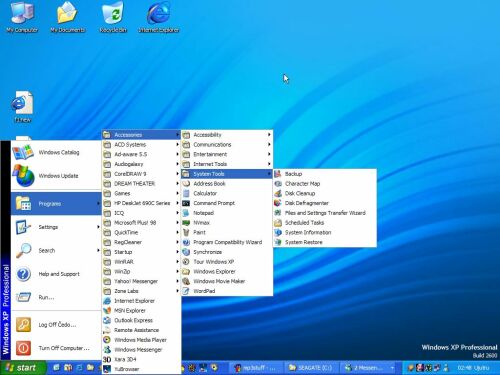The height and width of the screenshot is (375, 500).
Task: Choose Notepad from Accessories
Action: point(227,213)
